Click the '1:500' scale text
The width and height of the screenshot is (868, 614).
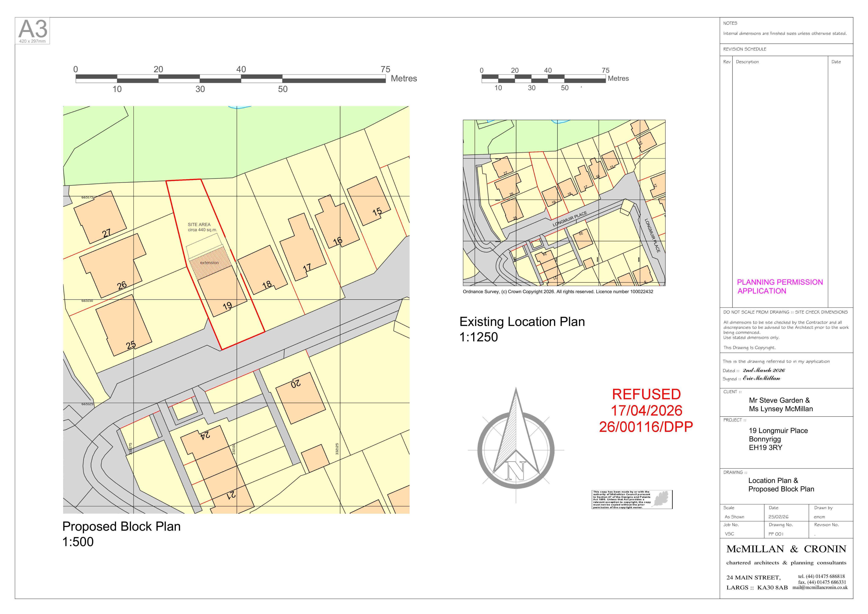78,542
